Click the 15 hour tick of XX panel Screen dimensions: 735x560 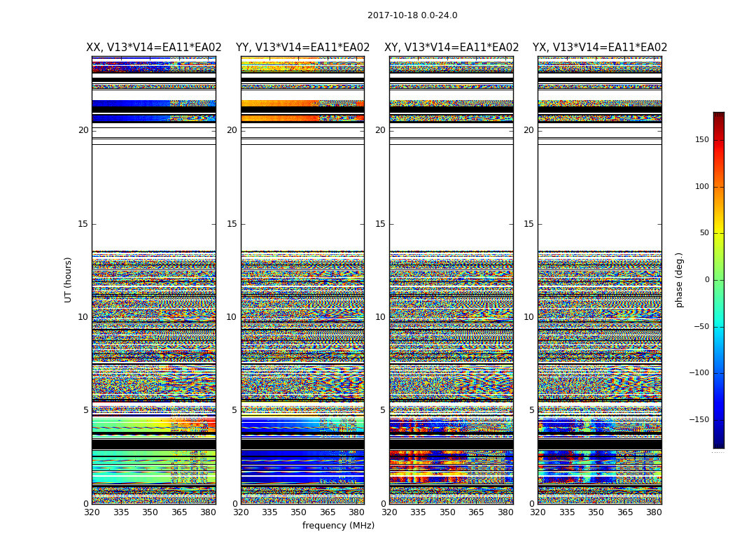coord(83,224)
